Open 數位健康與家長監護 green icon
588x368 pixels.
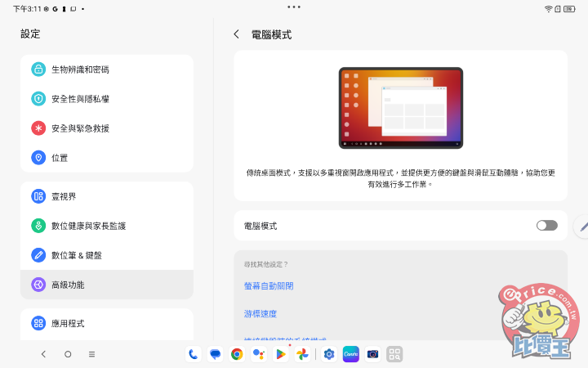click(38, 226)
